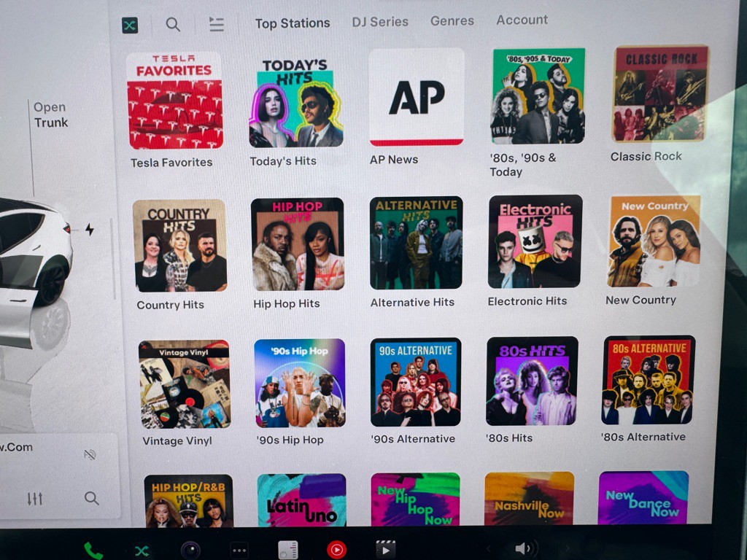Play the '90s Alternative station
Screen dimensions: 747x560
tap(416, 382)
